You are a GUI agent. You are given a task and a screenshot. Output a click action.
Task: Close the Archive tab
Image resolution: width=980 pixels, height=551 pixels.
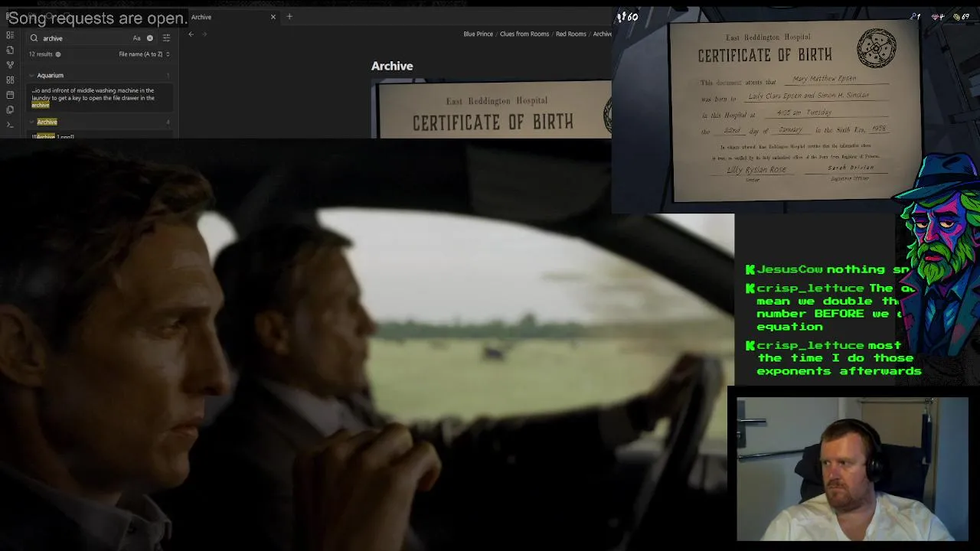coord(273,17)
